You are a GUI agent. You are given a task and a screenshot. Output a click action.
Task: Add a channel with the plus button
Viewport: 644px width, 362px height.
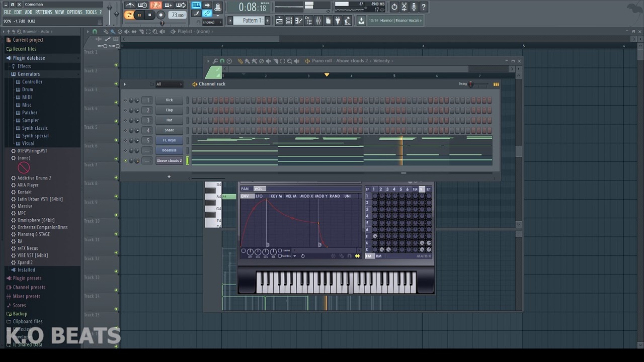coord(169,176)
